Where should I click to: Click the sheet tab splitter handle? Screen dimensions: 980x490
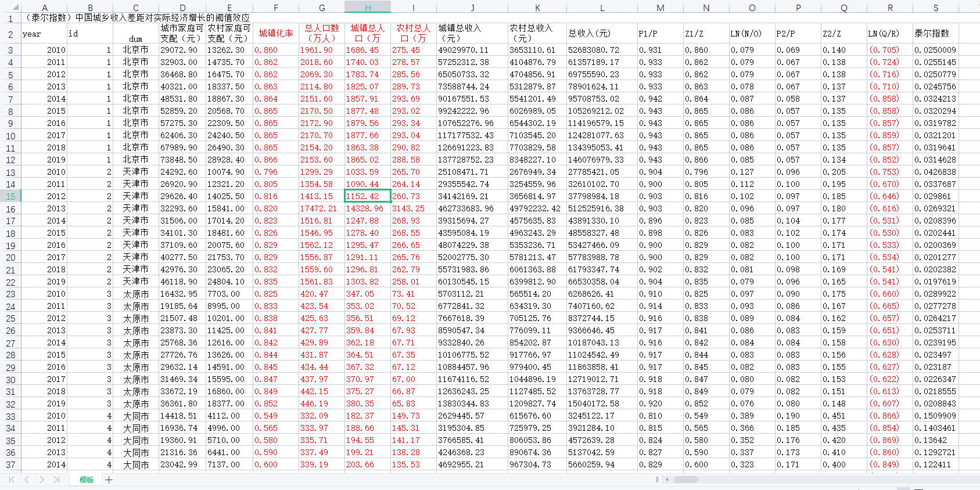657,480
